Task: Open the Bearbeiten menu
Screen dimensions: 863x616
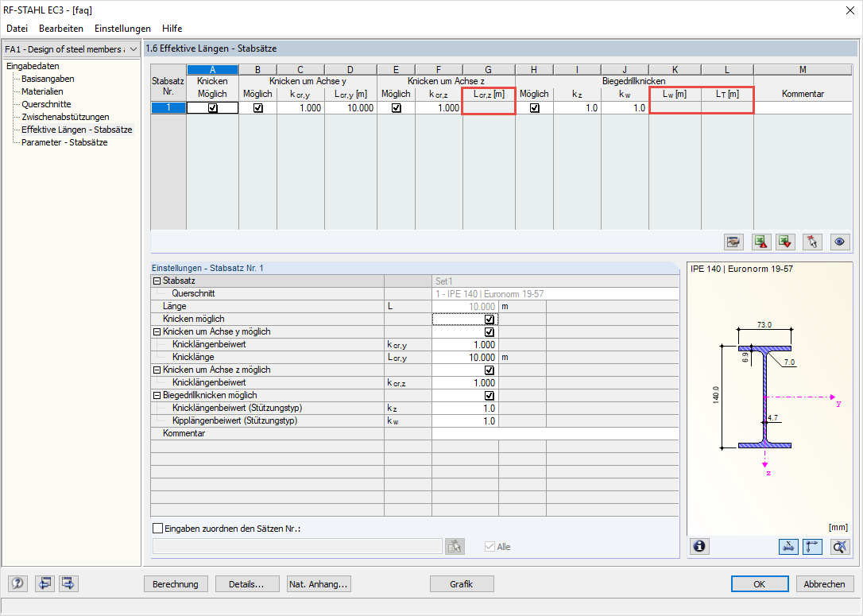Action: (x=61, y=29)
